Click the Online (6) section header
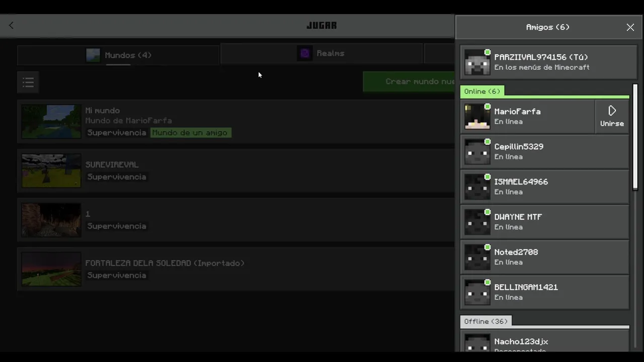 coord(482,91)
